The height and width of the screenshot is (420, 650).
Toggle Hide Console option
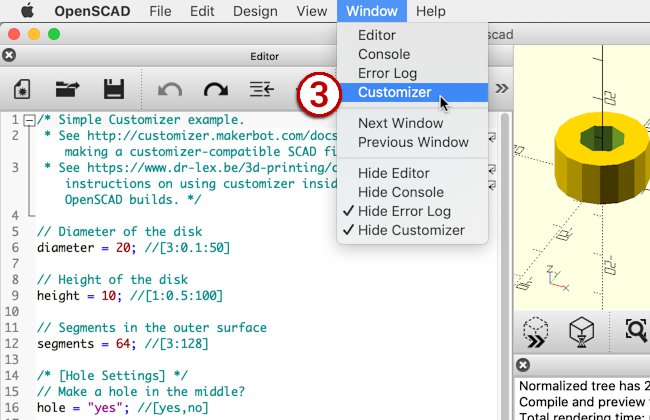(412, 192)
